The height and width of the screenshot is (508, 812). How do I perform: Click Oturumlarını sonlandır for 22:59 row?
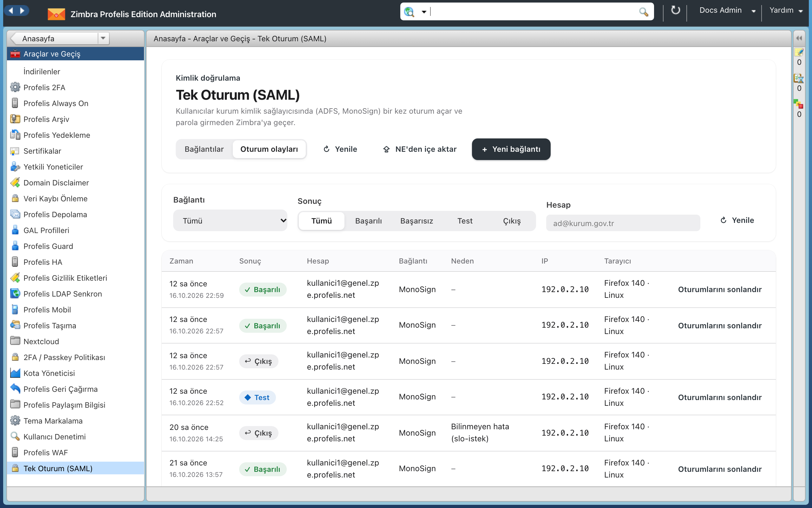pyautogui.click(x=720, y=289)
